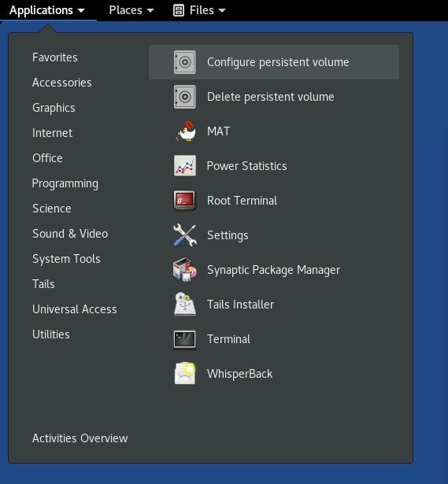This screenshot has height=484, width=448.
Task: Click the Files cabinet icon in top bar
Action: click(x=179, y=10)
